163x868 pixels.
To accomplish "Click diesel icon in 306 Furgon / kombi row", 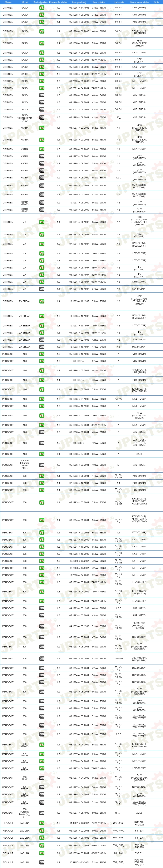I will 42,813.
